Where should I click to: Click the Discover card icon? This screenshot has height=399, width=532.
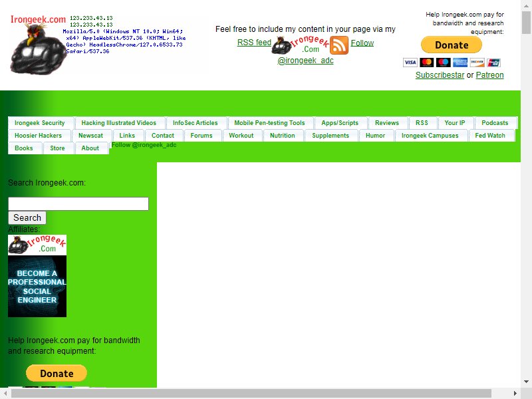point(477,63)
